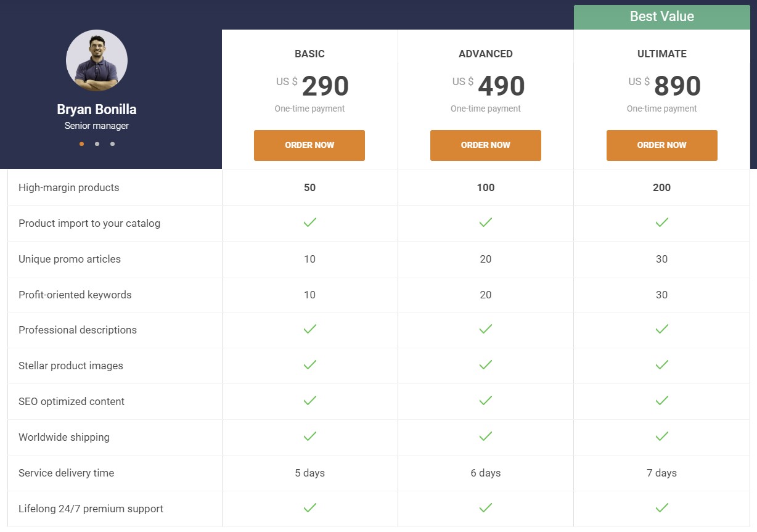The image size is (757, 532).
Task: Click ORDER NOW for the Ultimate plan
Action: pos(661,145)
